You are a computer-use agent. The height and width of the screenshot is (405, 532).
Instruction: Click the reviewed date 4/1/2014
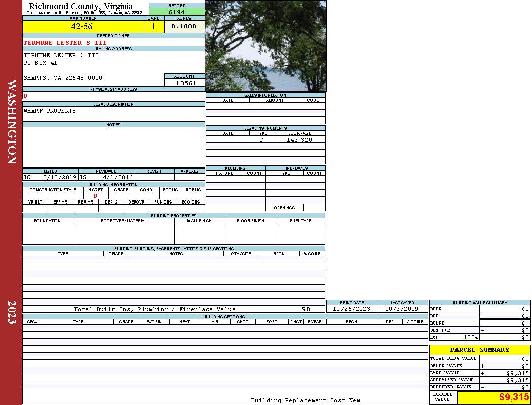coord(118,178)
